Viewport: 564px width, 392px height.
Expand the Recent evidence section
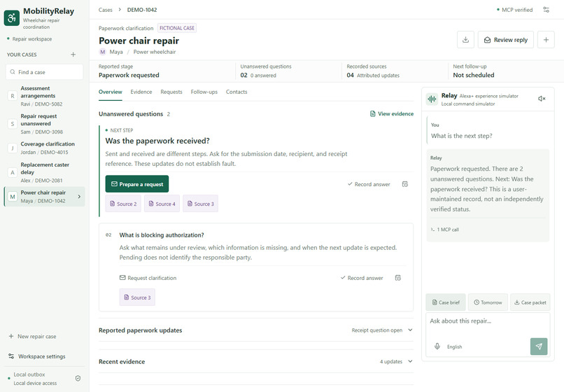click(x=255, y=361)
